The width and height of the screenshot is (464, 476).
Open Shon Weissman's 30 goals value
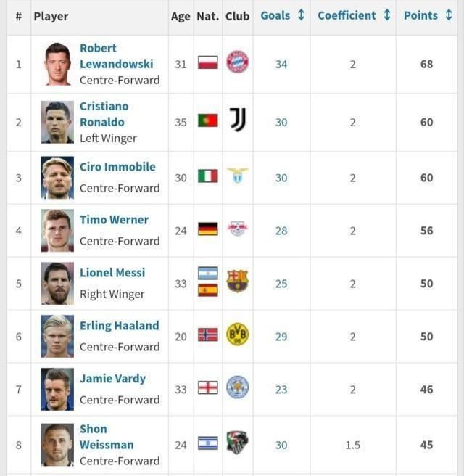[281, 445]
